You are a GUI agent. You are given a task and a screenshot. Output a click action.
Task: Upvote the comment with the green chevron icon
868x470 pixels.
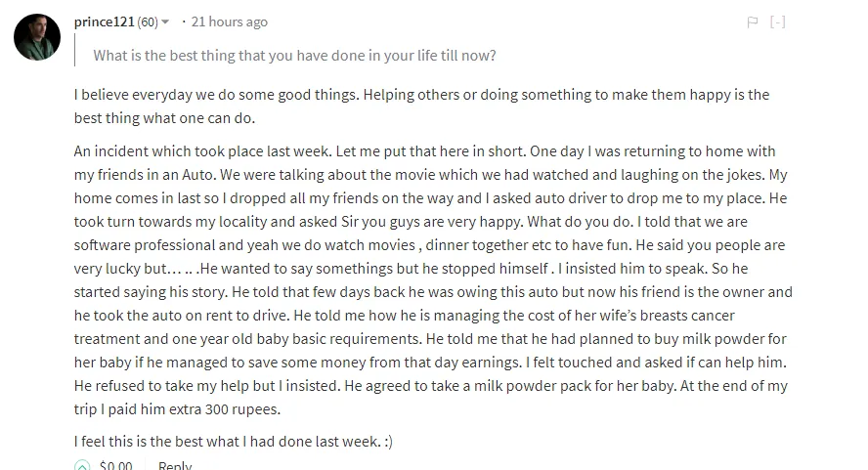point(82,465)
